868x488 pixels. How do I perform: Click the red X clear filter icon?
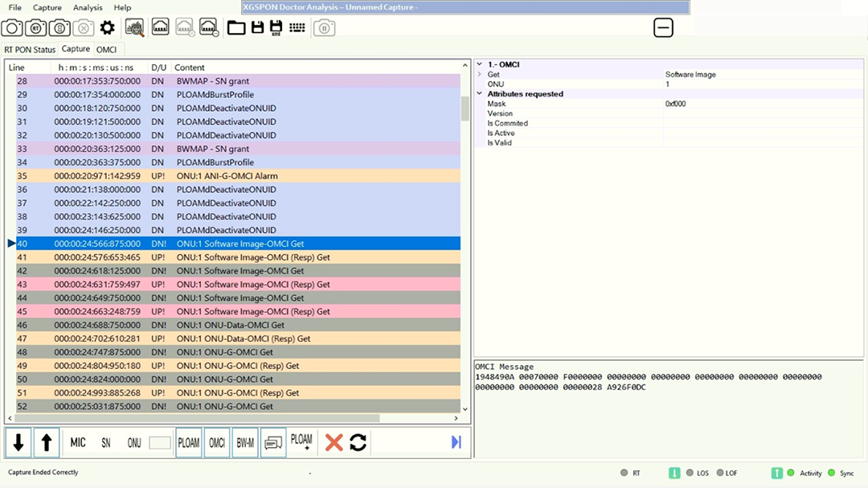coord(334,442)
